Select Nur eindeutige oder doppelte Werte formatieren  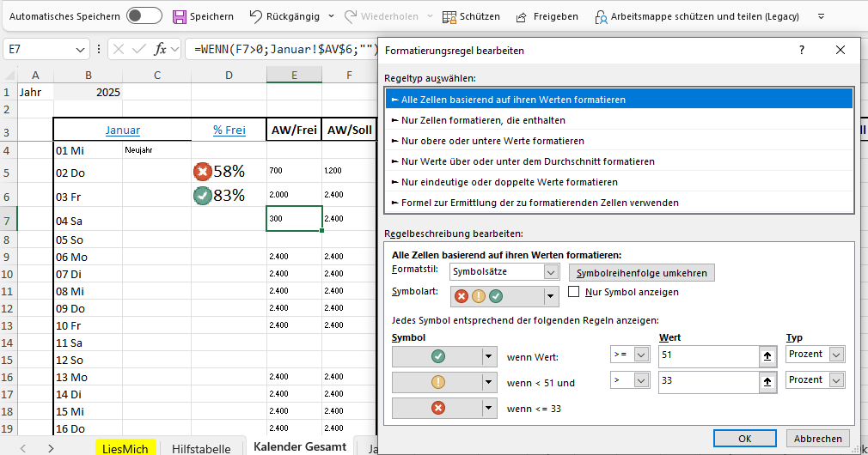click(x=619, y=182)
